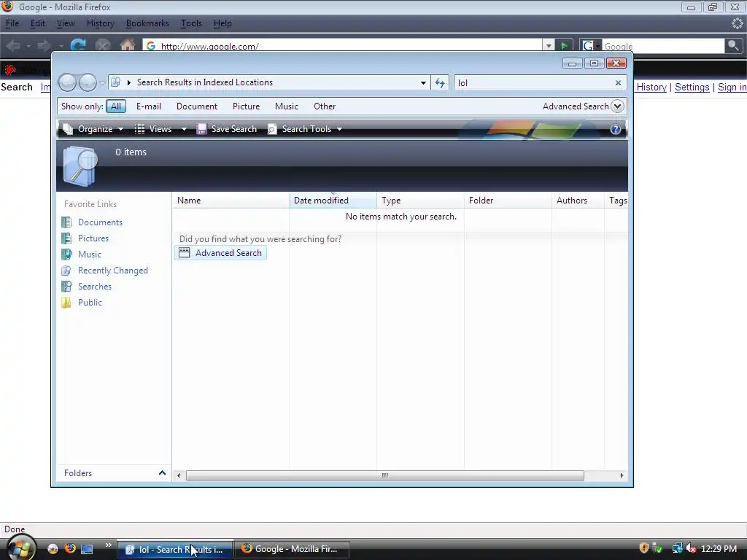Click Firefox in the Quick Launch bar
This screenshot has height=560, width=747.
tap(70, 548)
